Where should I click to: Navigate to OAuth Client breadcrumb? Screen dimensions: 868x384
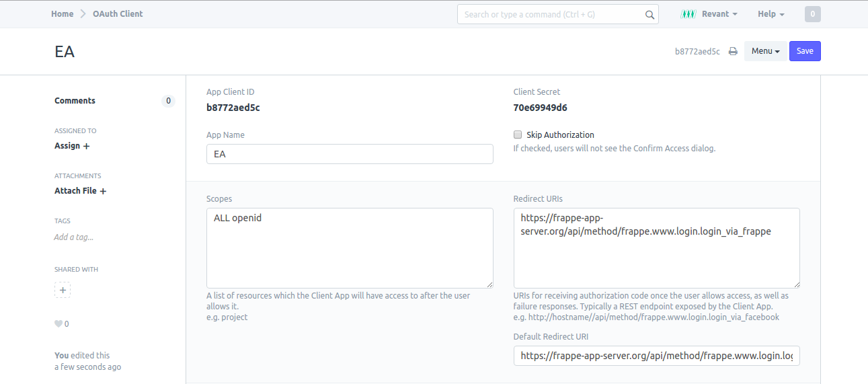point(118,14)
